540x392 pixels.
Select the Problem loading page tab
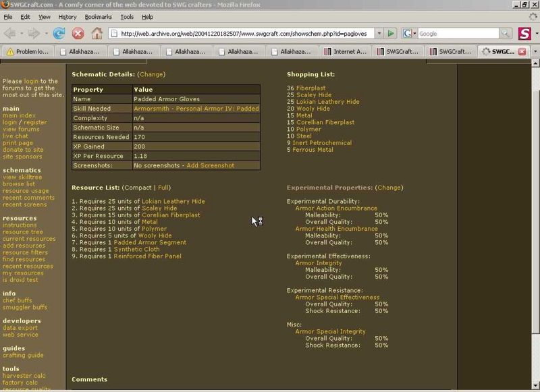[x=27, y=51]
